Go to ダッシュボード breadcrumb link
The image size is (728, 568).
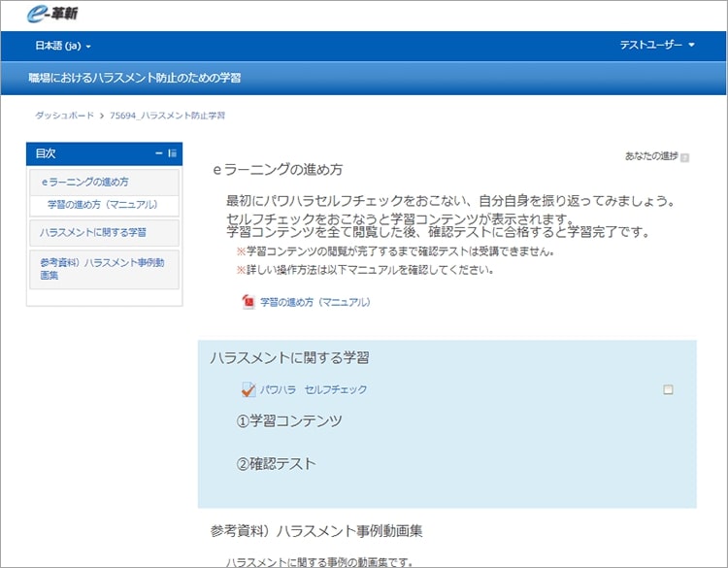click(64, 116)
